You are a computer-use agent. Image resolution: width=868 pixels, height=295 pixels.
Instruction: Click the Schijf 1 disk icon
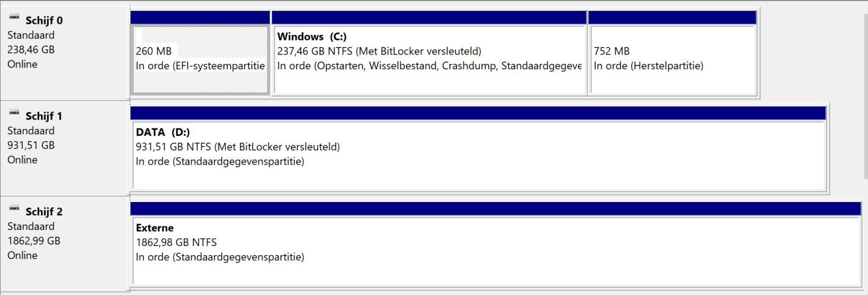click(15, 113)
